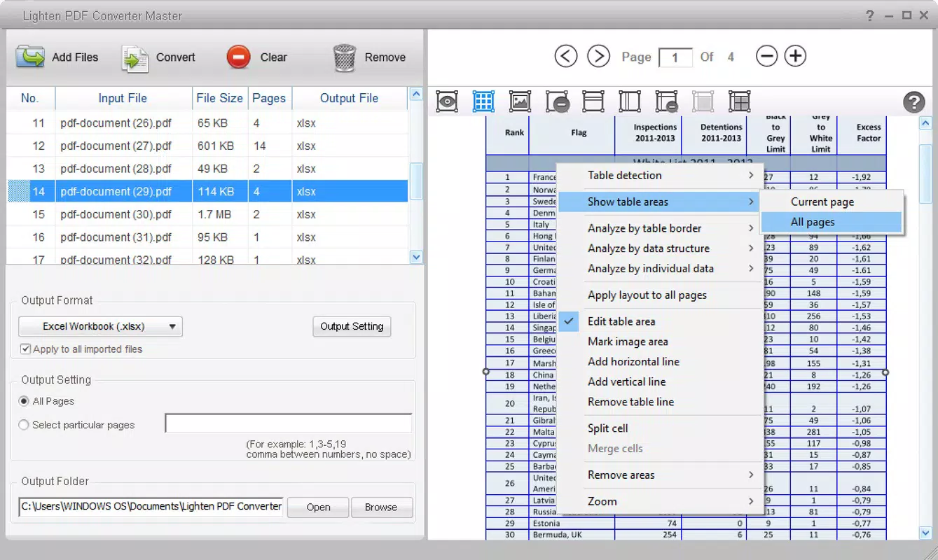Click the remove area tool icon

(x=557, y=101)
